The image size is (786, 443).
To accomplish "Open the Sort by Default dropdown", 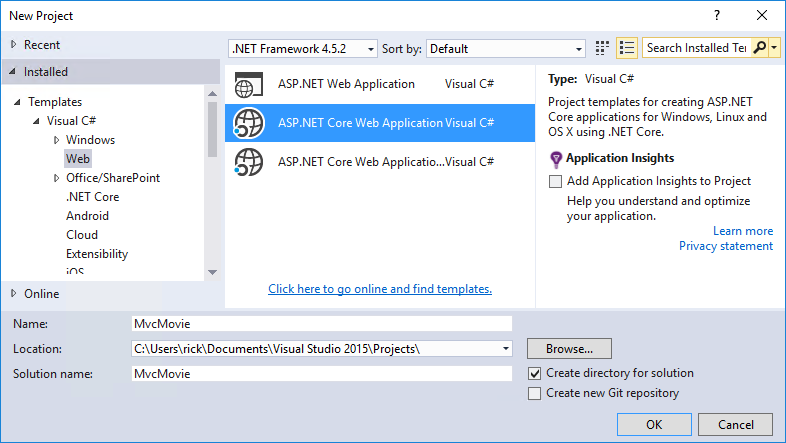I will [x=506, y=49].
